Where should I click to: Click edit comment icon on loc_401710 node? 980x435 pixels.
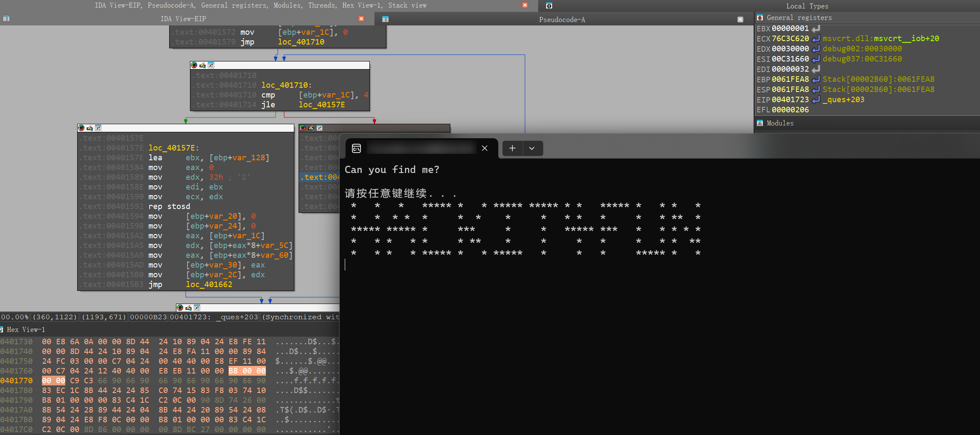(x=202, y=65)
